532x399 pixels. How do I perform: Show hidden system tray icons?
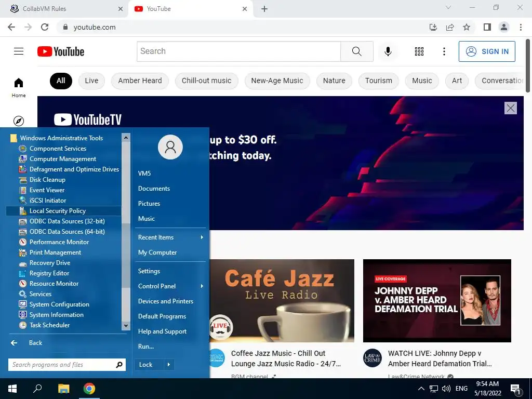point(421,389)
